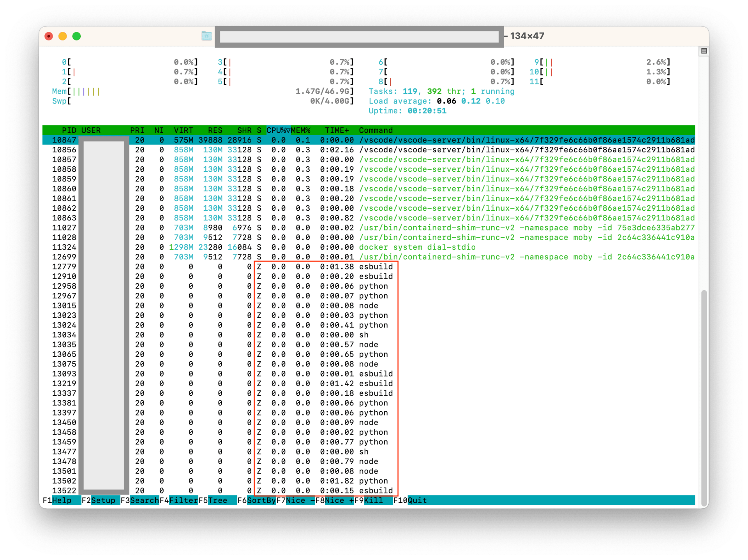The image size is (748, 560).
Task: Toggle F5 Tree view
Action: pyautogui.click(x=217, y=500)
